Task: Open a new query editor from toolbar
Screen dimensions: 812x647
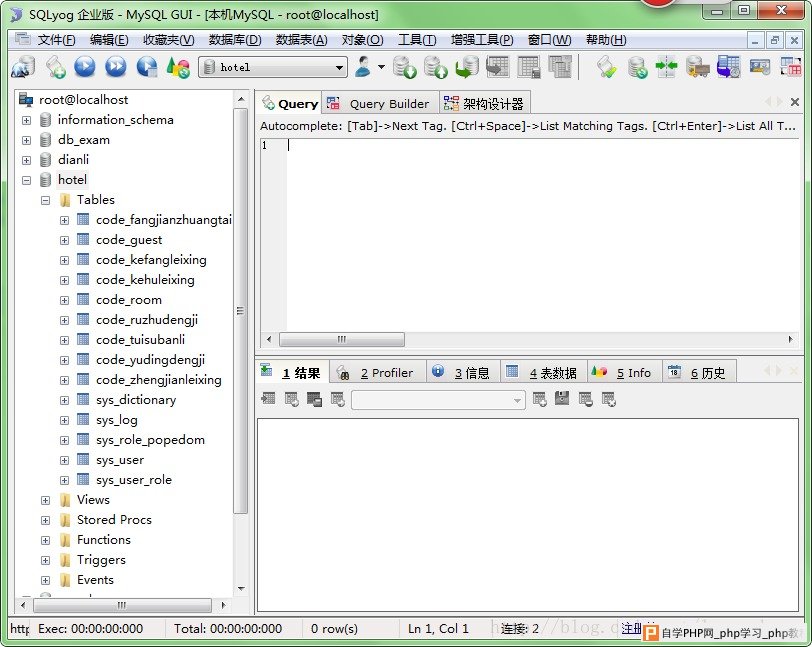Action: tap(55, 67)
